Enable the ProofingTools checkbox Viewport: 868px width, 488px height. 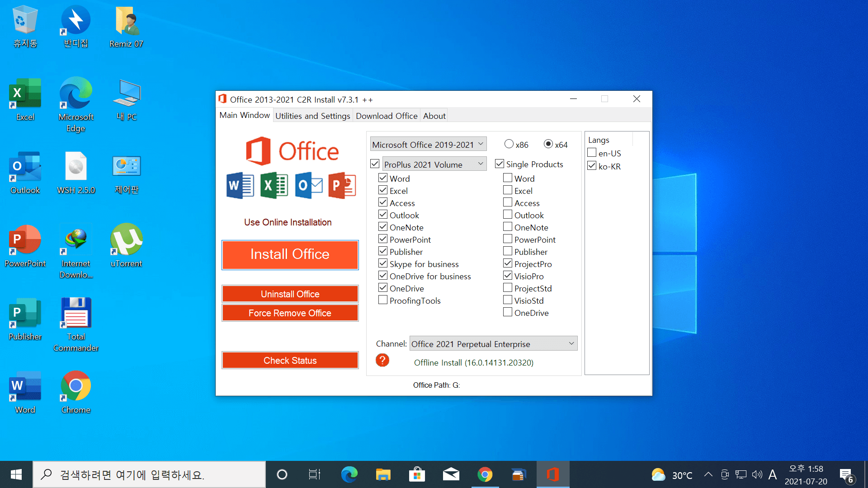(383, 300)
